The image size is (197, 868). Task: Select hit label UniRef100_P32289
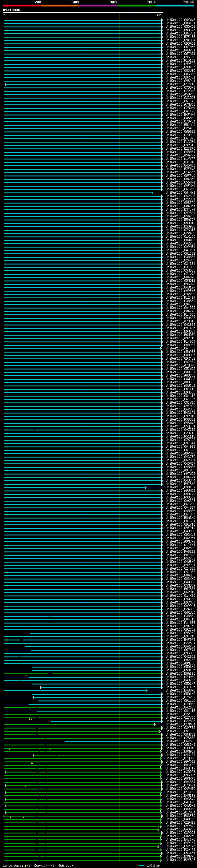180,294
